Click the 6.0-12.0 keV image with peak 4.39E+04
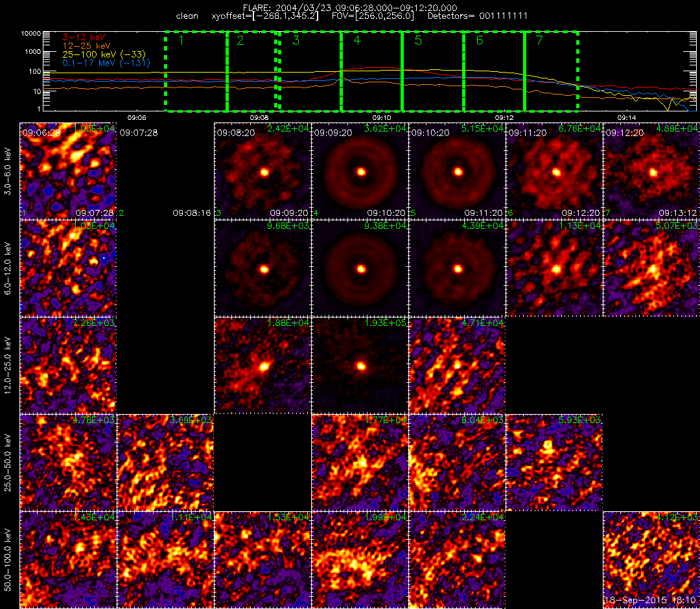Image resolution: width=700 pixels, height=609 pixels. [x=457, y=268]
